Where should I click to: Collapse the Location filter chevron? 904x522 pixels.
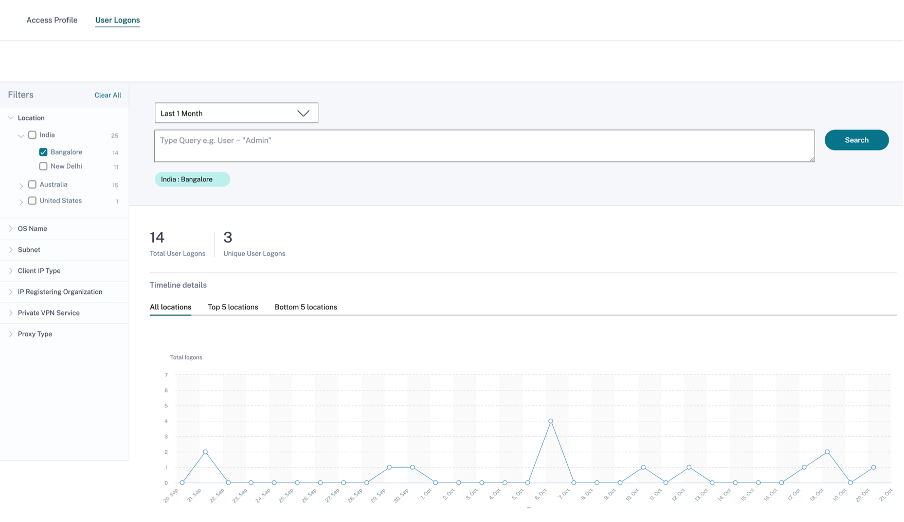click(x=11, y=118)
